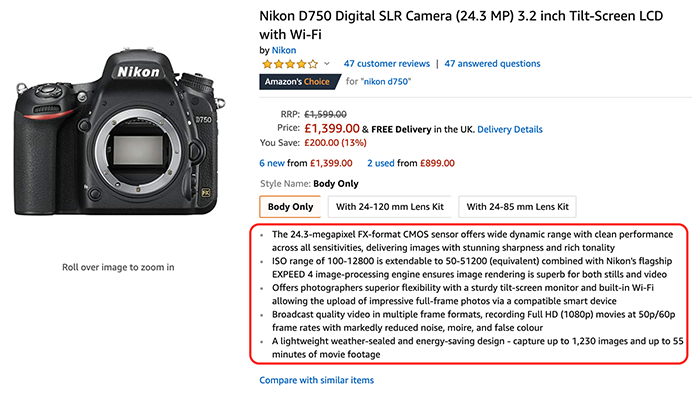Viewport: 700px width, 394px height.
Task: Open the "nikon d750" search term link
Action: (387, 82)
